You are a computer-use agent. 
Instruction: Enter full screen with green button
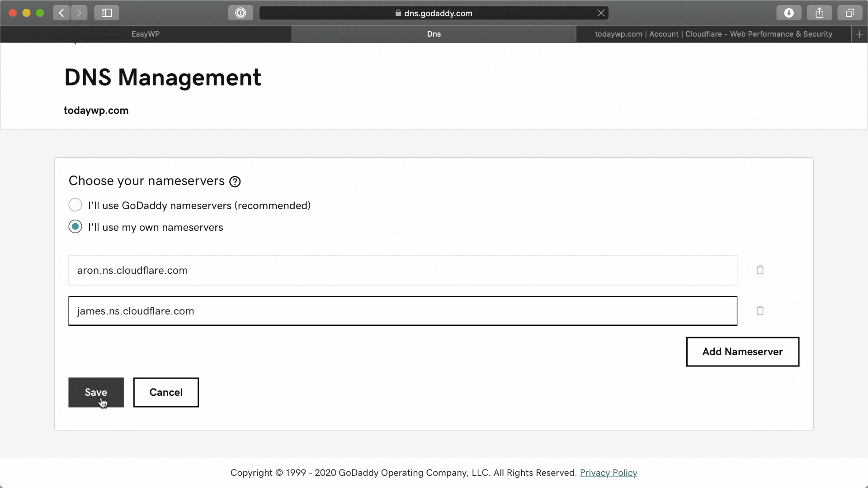point(40,13)
